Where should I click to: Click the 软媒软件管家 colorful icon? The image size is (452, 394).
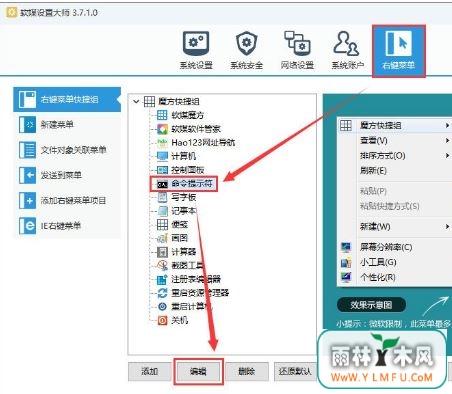(x=162, y=129)
